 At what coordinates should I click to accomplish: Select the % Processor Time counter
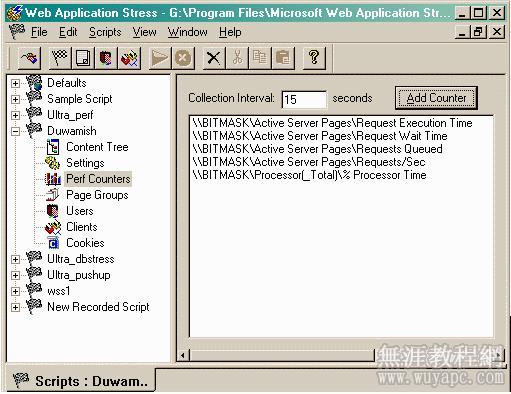(x=309, y=175)
